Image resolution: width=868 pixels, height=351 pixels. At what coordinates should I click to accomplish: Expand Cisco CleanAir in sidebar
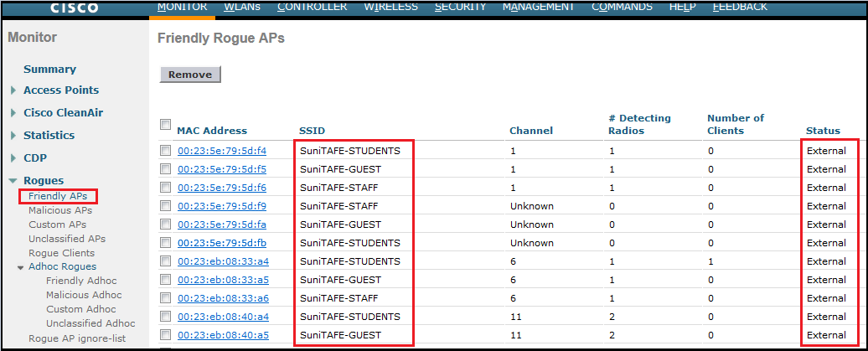pos(13,113)
